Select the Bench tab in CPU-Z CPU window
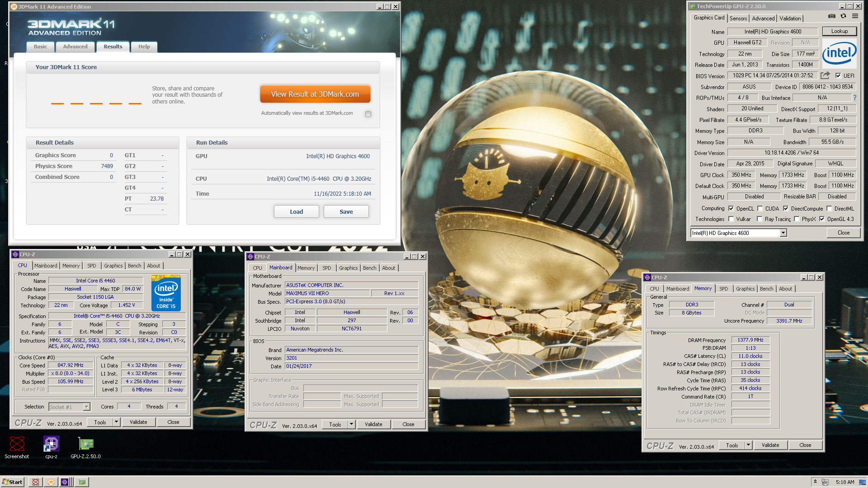Viewport: 868px width, 488px height. point(134,266)
